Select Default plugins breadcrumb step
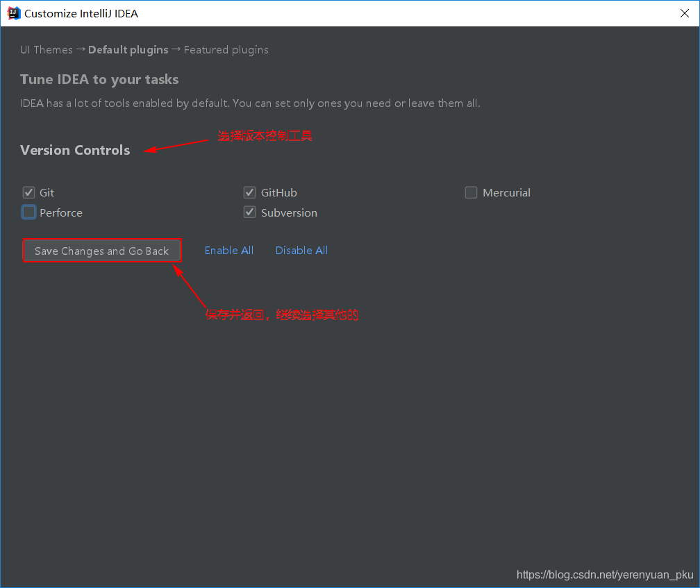700x588 pixels. tap(128, 49)
